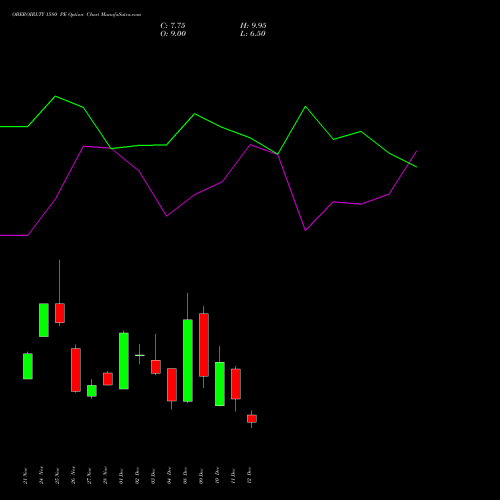Click the green candle for 21 Nov
This screenshot has height=500, width=500.
28,366
